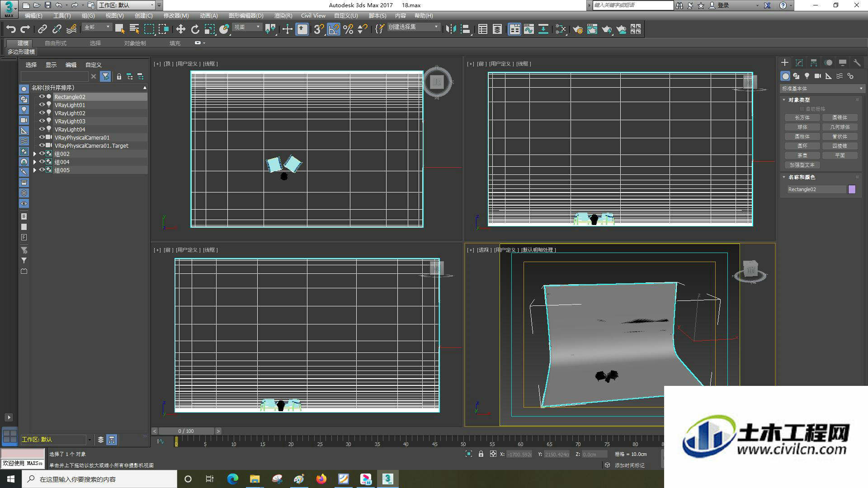Toggle Percent Snap button
The height and width of the screenshot is (488, 868).
click(348, 29)
